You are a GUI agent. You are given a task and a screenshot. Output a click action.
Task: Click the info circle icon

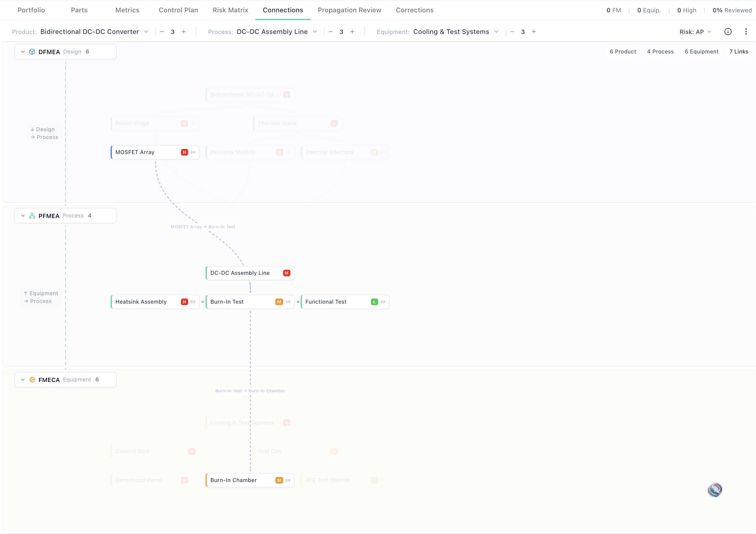[728, 32]
